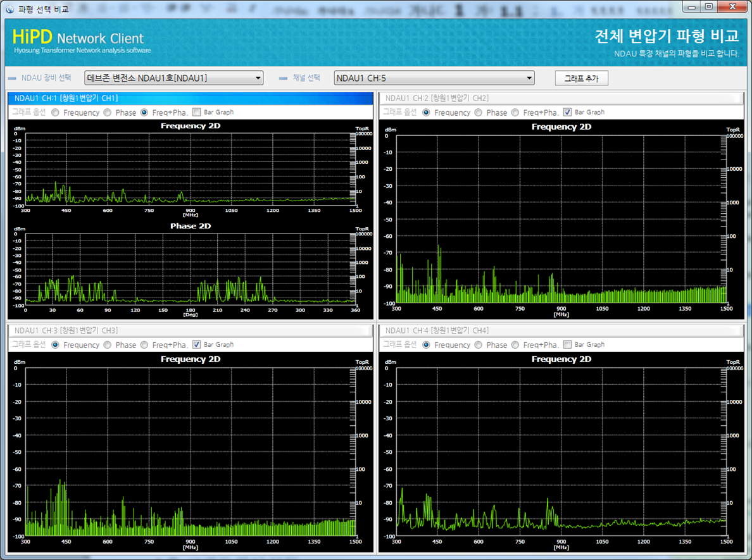Select Frequency radio in CH:4 panel

pos(427,345)
